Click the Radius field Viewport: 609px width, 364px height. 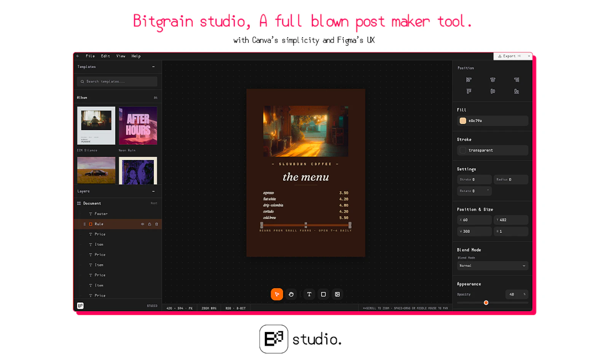tap(511, 179)
